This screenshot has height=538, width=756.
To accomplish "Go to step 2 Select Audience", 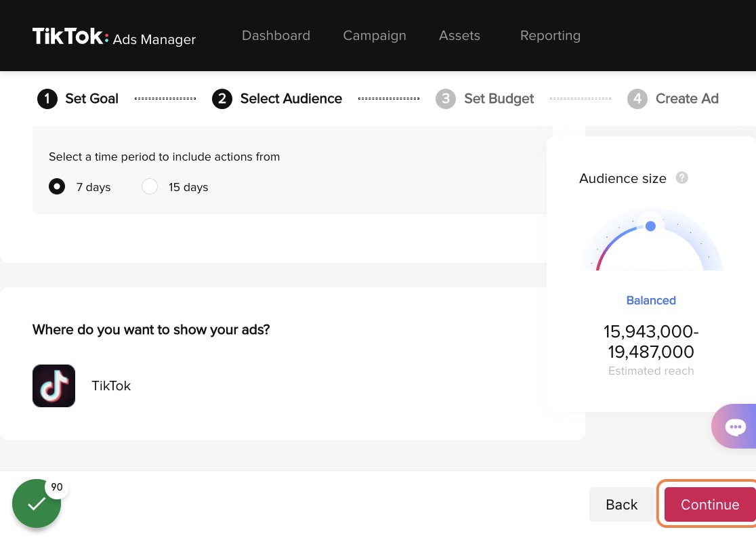I will (277, 99).
